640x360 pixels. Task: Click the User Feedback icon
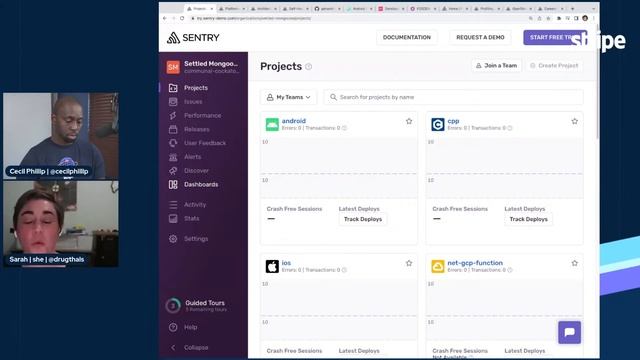click(x=173, y=143)
